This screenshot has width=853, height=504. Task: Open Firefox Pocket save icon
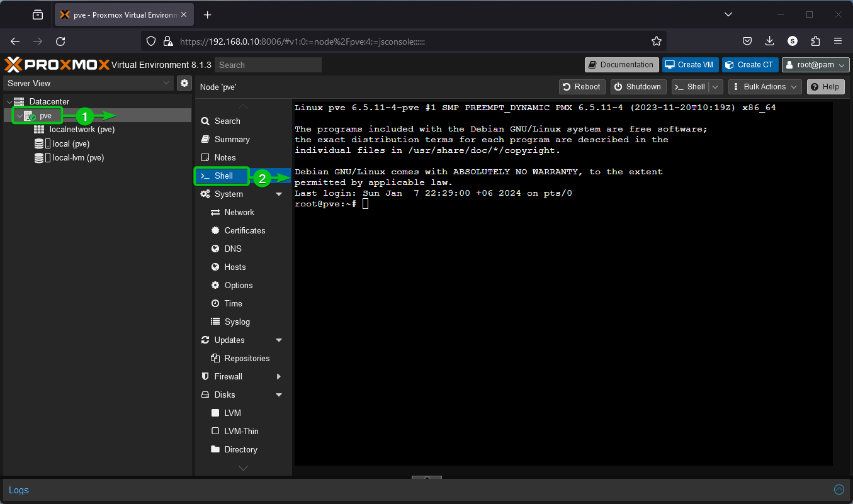747,41
